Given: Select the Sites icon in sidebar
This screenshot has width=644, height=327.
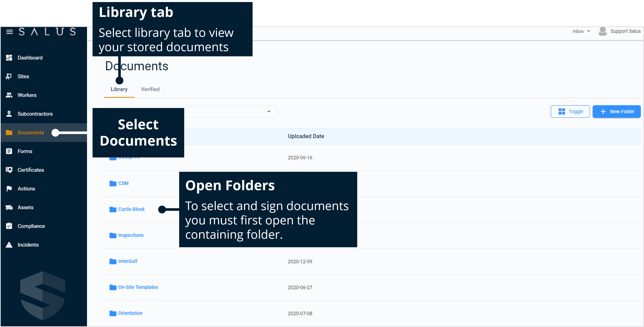Looking at the screenshot, I should 9,76.
